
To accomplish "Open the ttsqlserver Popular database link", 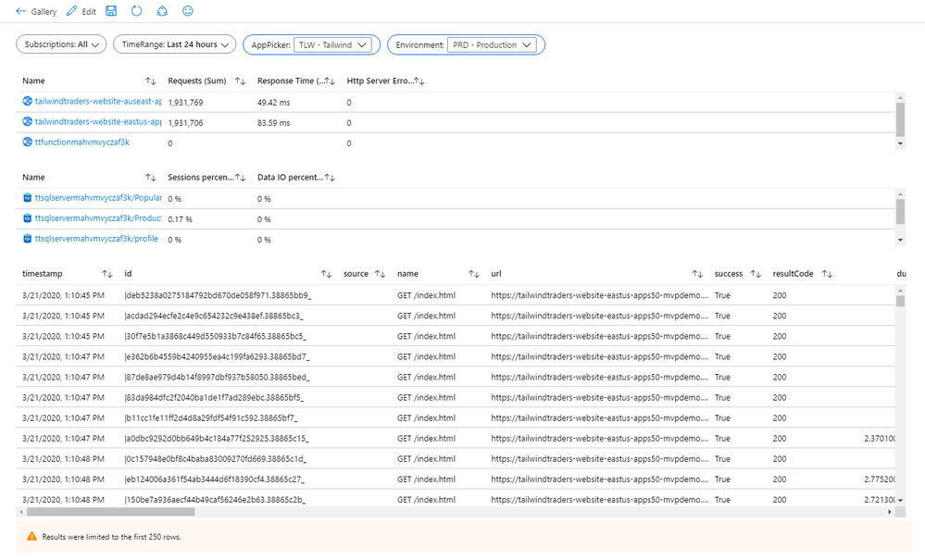I will pyautogui.click(x=98, y=198).
